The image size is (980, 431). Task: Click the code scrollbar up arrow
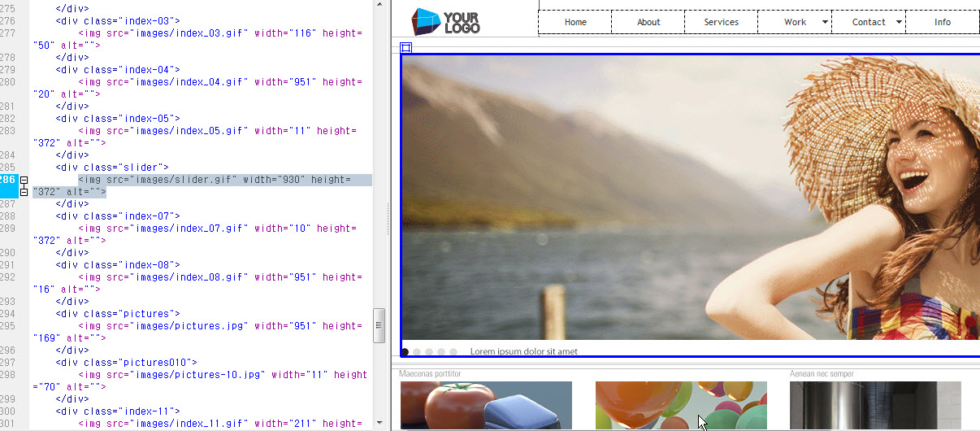(x=379, y=5)
